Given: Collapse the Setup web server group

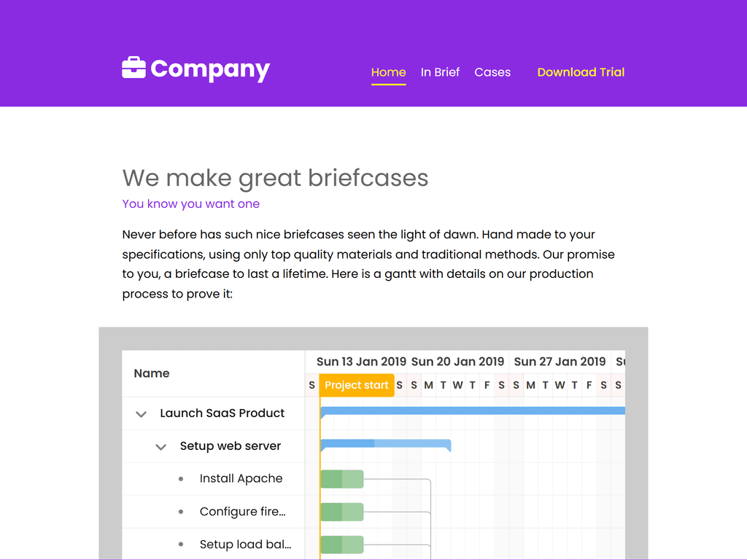Looking at the screenshot, I should click(x=161, y=447).
